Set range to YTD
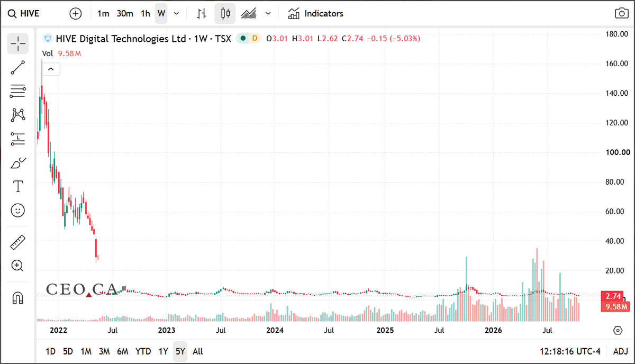This screenshot has width=635, height=364. click(x=143, y=351)
